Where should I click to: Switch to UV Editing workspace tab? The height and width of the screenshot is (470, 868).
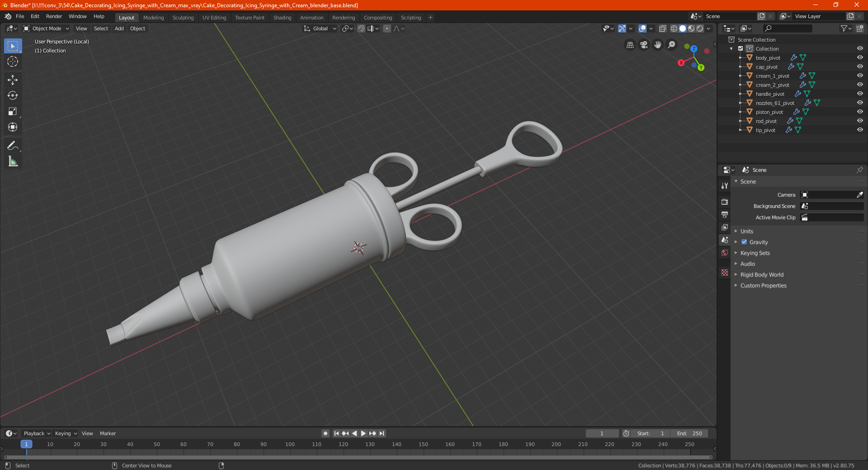214,18
